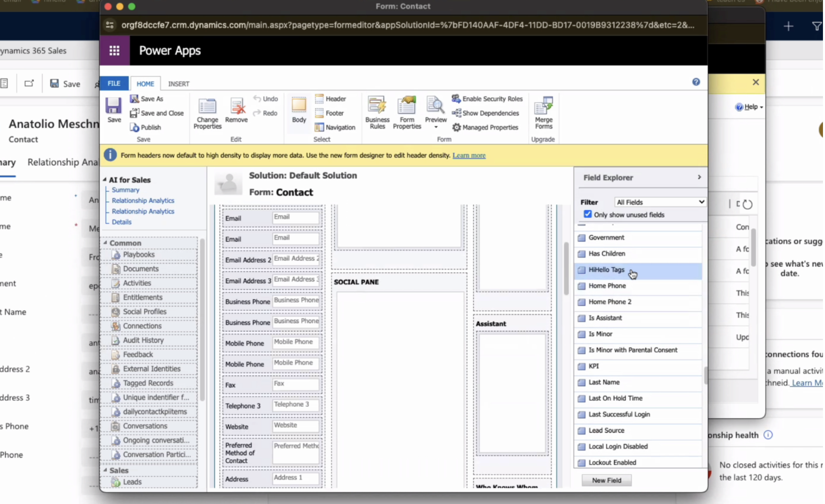Viewport: 825px width, 504px height.
Task: Undo the last form change
Action: click(266, 99)
